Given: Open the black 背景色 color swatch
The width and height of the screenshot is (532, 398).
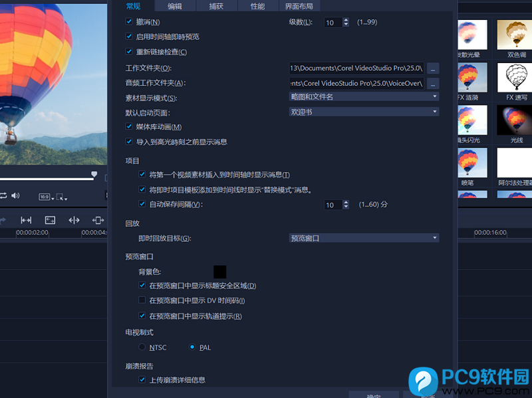Looking at the screenshot, I should (219, 272).
